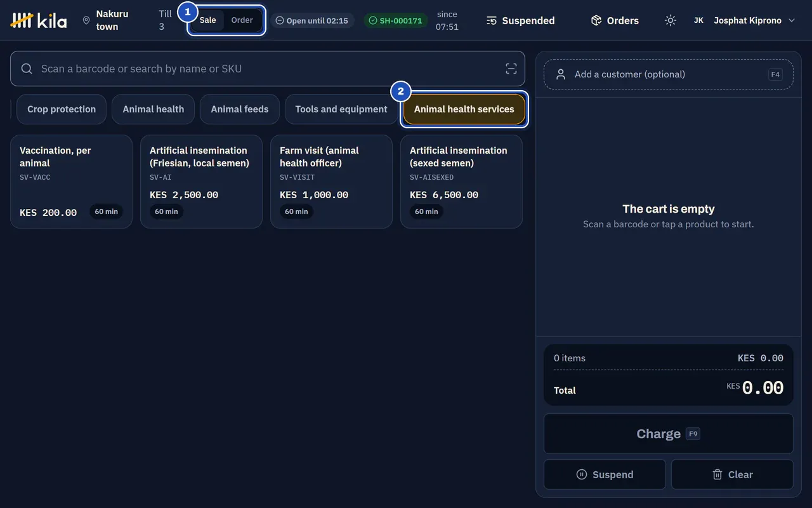Screen dimensions: 812x508
Task: Click the SH-000171 shift badge
Action: tap(396, 20)
